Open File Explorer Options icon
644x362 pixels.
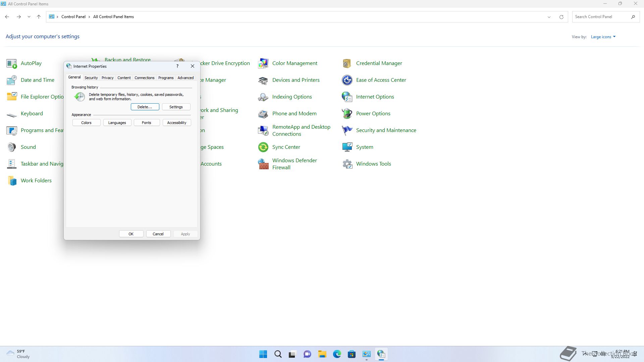click(x=12, y=97)
